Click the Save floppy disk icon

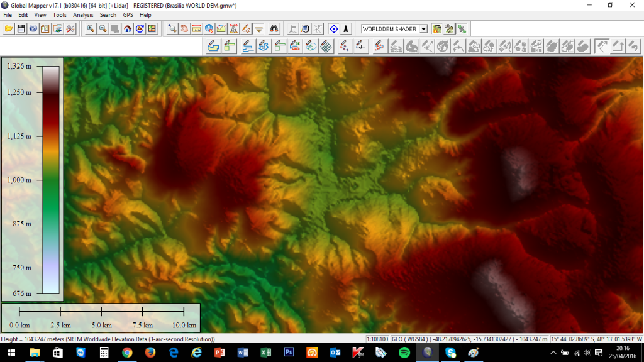20,28
